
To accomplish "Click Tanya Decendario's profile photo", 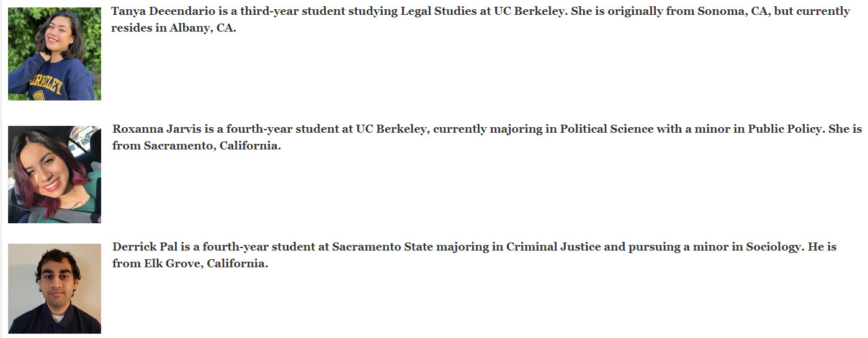I will [55, 53].
